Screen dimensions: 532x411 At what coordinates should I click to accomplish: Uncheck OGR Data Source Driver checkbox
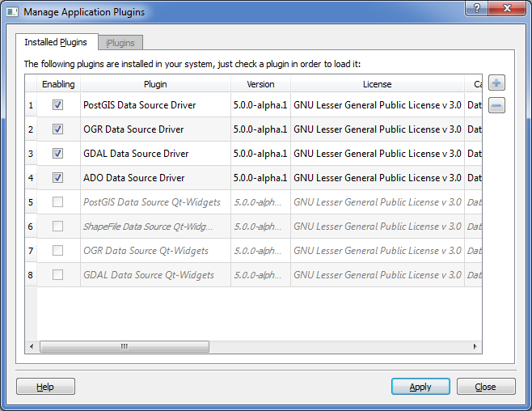(x=57, y=129)
